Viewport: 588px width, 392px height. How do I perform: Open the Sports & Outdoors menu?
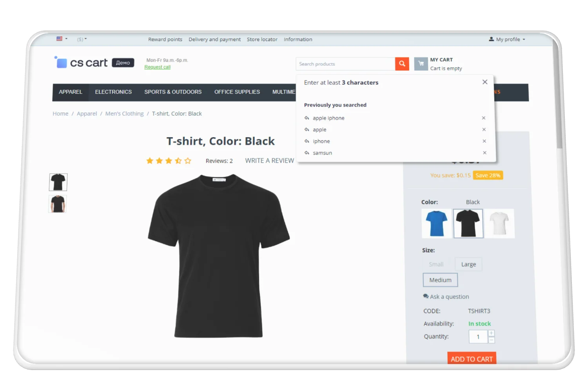(x=173, y=92)
